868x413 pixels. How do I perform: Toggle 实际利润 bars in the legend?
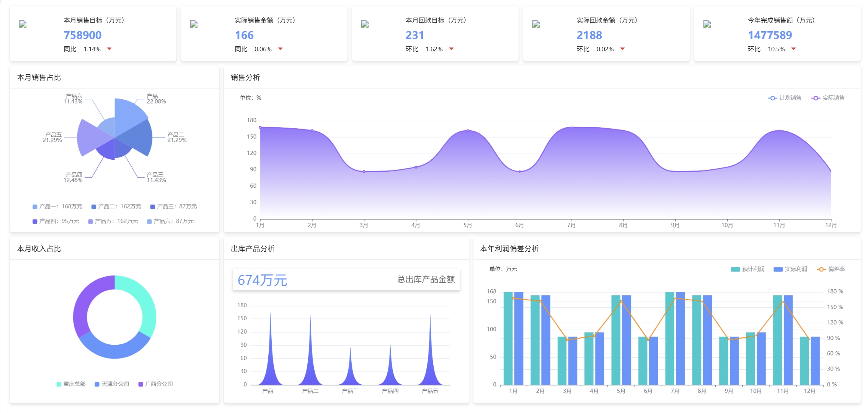click(790, 269)
